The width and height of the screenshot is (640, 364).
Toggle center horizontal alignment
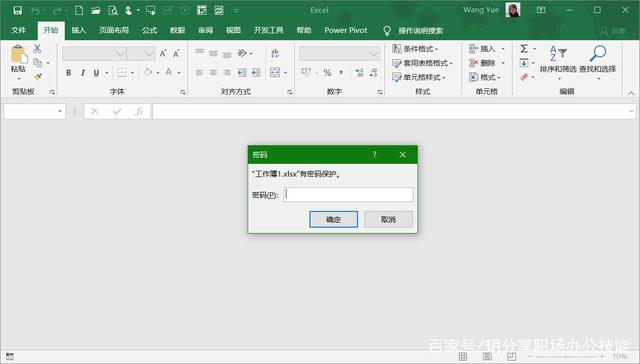point(213,73)
